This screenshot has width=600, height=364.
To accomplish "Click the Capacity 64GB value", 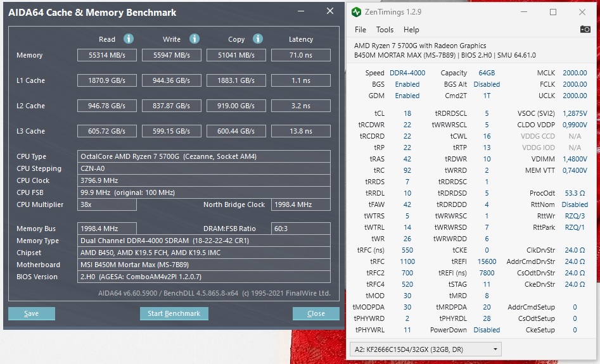I will pyautogui.click(x=487, y=73).
